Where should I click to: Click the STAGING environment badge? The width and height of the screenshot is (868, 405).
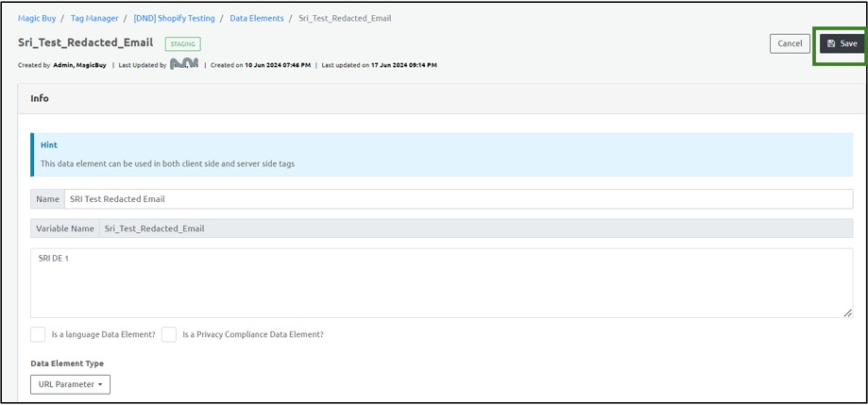[x=182, y=43]
